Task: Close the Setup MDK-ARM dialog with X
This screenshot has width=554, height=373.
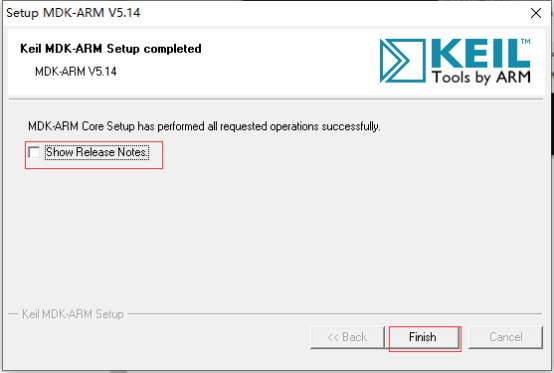Action: coord(536,13)
